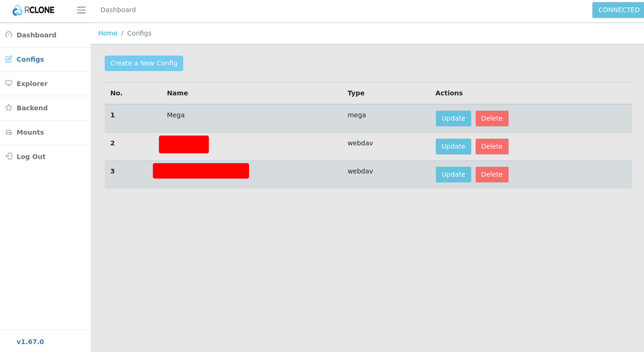Update config number 2

tap(453, 146)
